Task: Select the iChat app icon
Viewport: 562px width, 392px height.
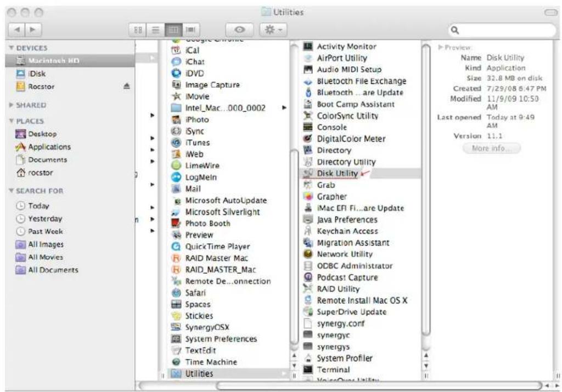Action: (176, 61)
